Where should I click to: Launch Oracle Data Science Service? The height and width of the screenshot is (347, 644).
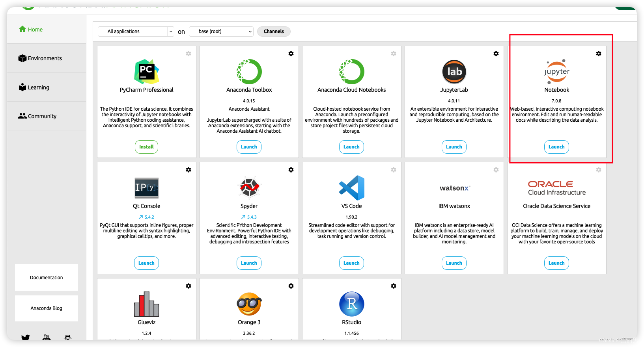[556, 263]
